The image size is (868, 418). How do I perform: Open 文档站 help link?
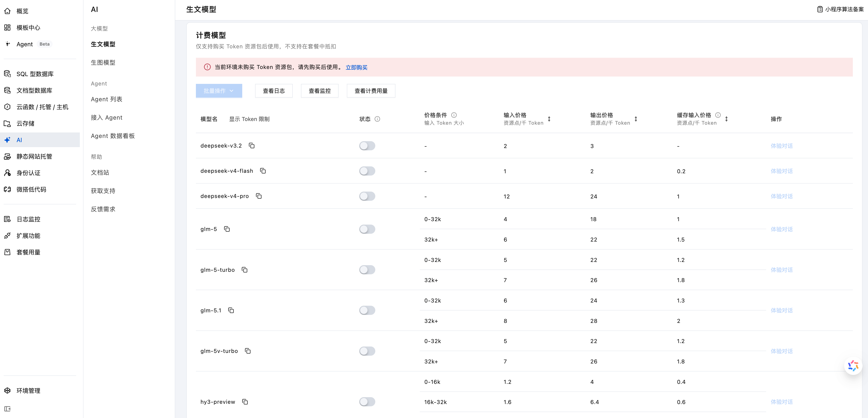click(100, 173)
